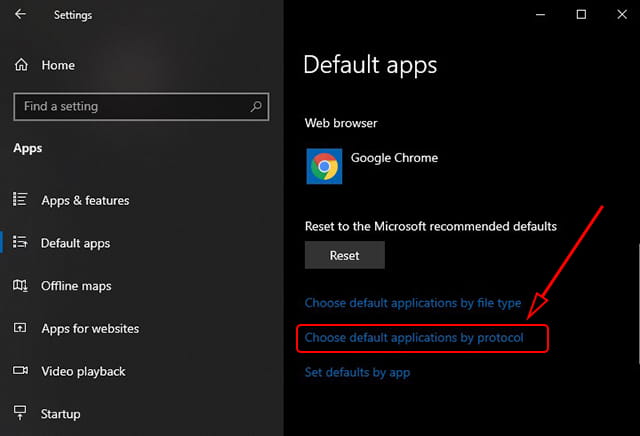Click the Set defaults by app link
The image size is (640, 436).
(357, 372)
